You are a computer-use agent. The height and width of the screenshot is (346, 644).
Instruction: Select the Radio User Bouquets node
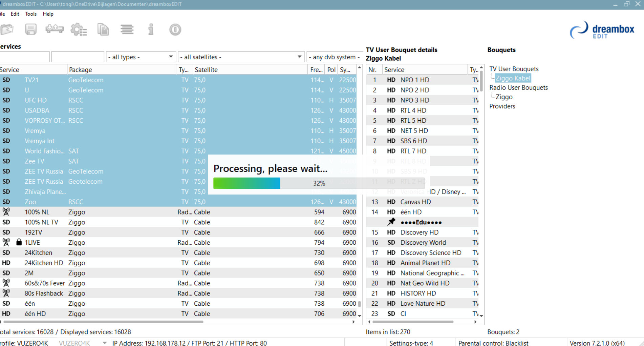[518, 87]
